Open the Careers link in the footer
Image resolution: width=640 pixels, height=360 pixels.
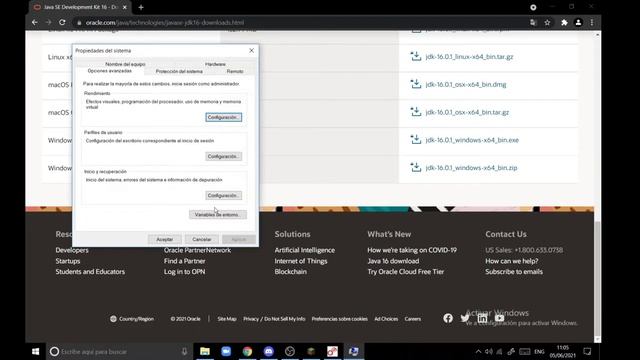point(412,319)
